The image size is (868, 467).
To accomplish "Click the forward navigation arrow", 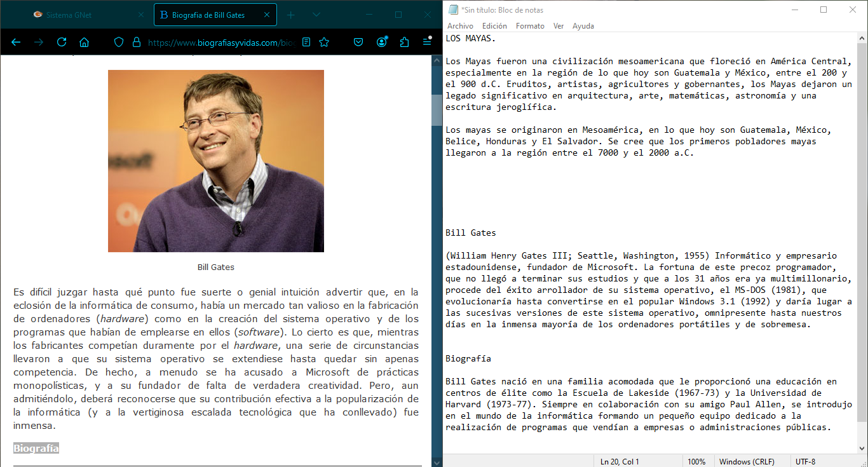I will pos(39,42).
